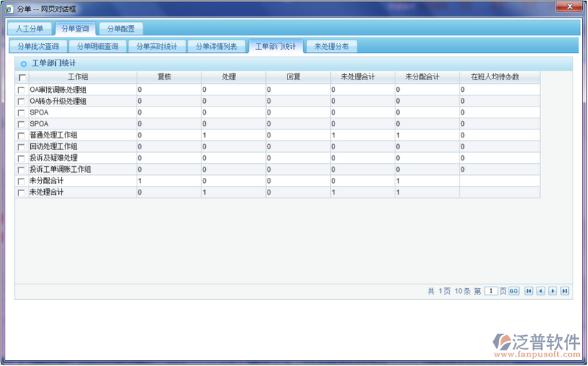Click the 工单部门统计 panel title
Screen dimensions: 588x366
(54, 63)
